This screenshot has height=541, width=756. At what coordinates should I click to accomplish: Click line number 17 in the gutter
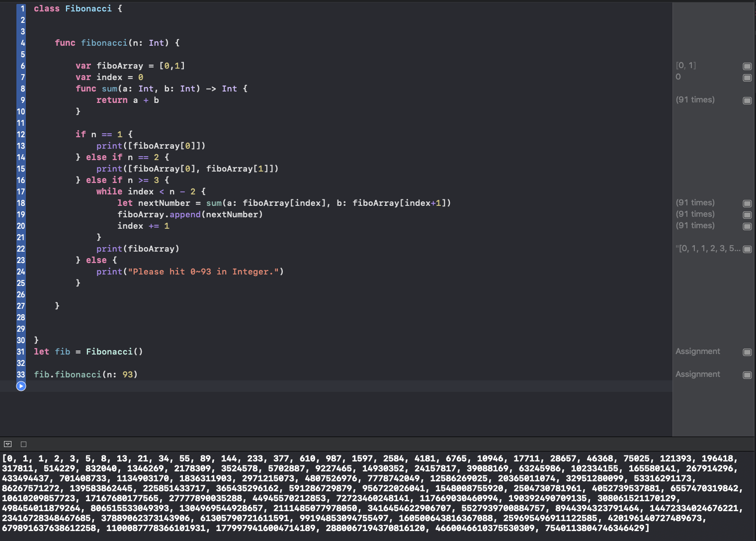21,191
